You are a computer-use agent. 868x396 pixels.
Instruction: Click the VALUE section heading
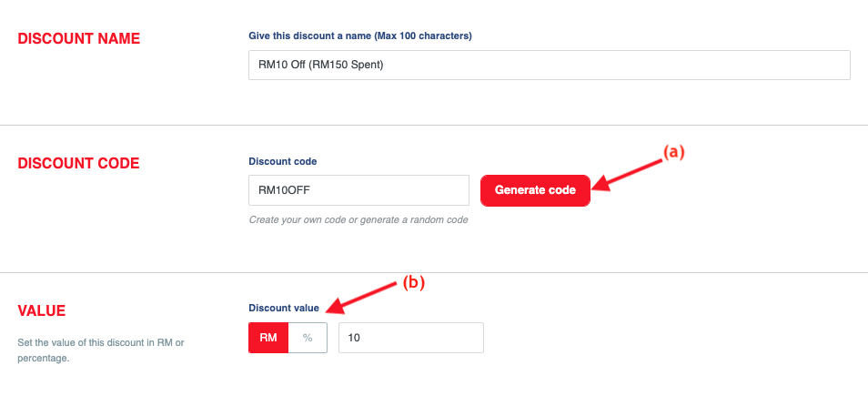[42, 311]
